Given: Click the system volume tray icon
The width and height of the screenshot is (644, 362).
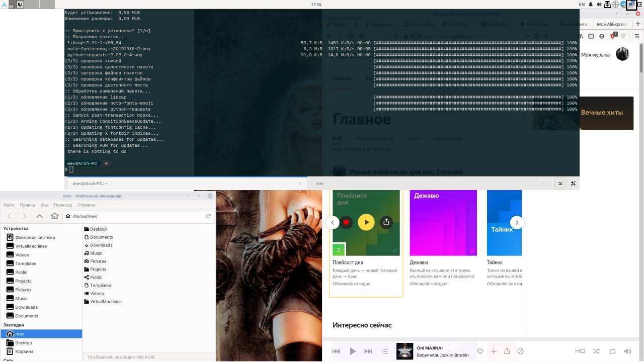Looking at the screenshot, I should pyautogui.click(x=599, y=5).
